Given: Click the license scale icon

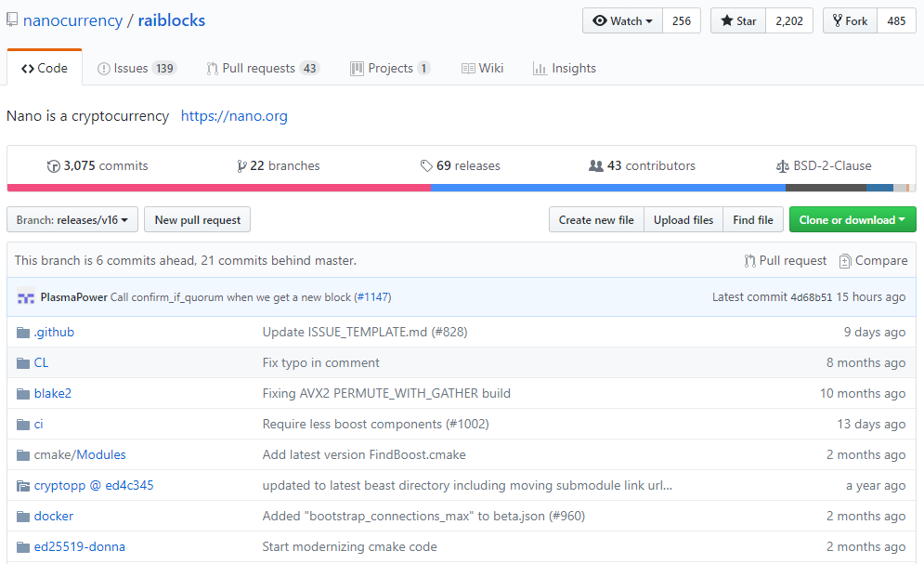Looking at the screenshot, I should 783,166.
